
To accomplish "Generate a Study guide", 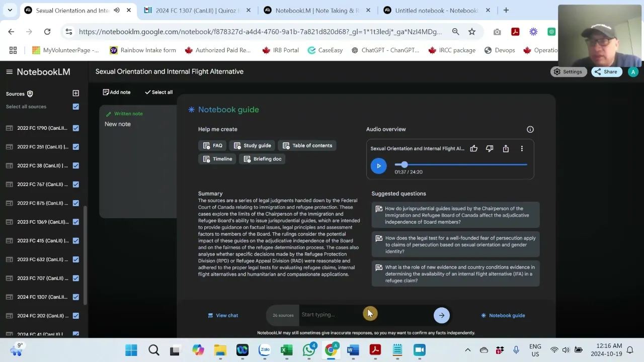I will 252,146.
